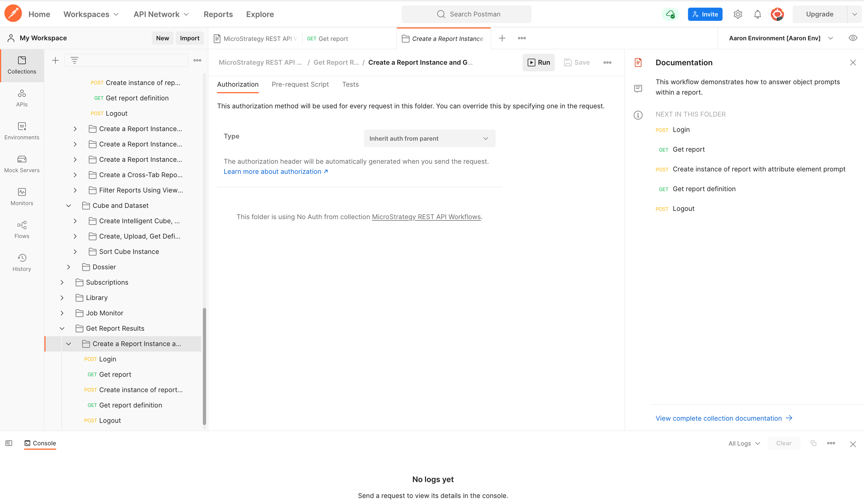864x504 pixels.
Task: Open the History panel
Action: click(21, 262)
